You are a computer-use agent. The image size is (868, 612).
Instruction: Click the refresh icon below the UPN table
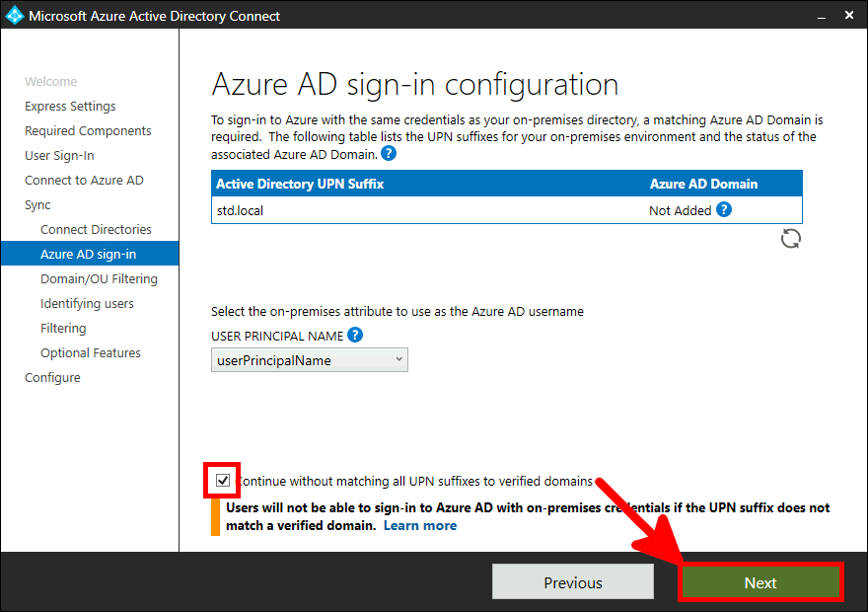coord(790,239)
